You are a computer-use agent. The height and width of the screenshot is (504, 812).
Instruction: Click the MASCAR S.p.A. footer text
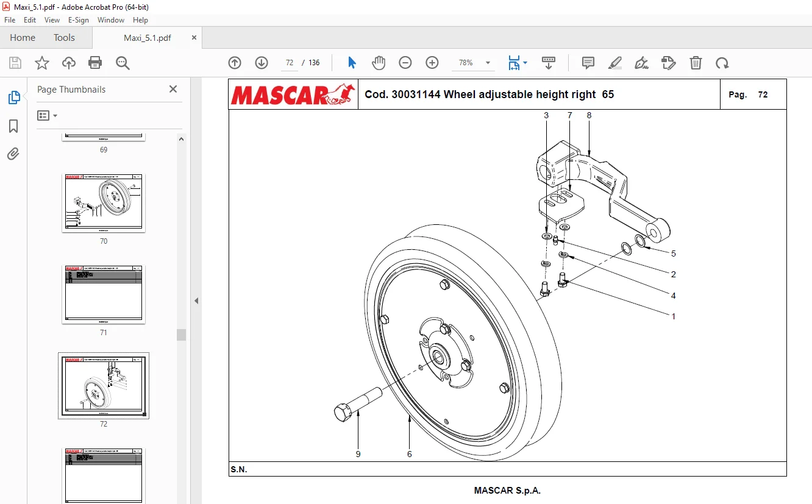[x=507, y=490]
